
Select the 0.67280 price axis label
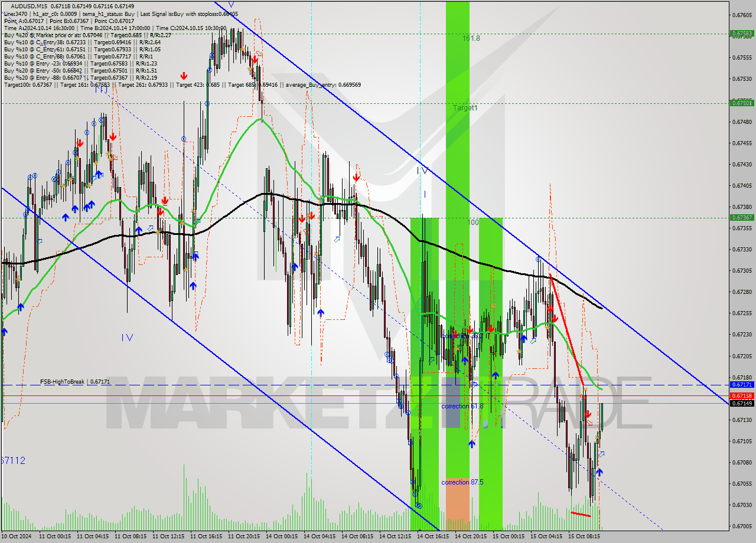[742, 292]
